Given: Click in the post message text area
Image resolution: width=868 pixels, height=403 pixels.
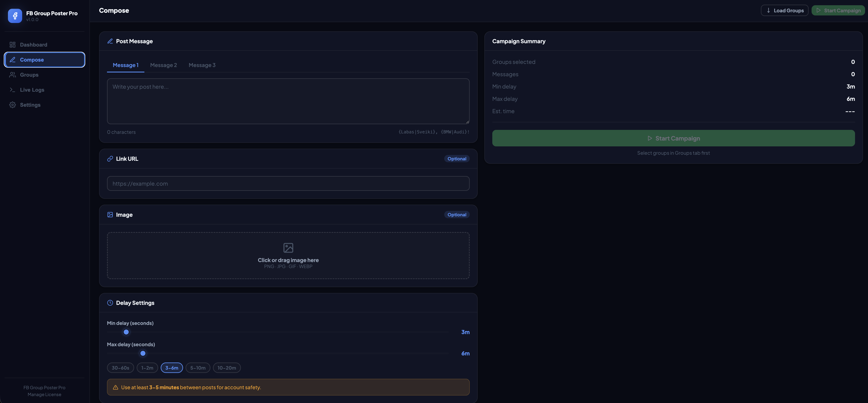Looking at the screenshot, I should (288, 101).
